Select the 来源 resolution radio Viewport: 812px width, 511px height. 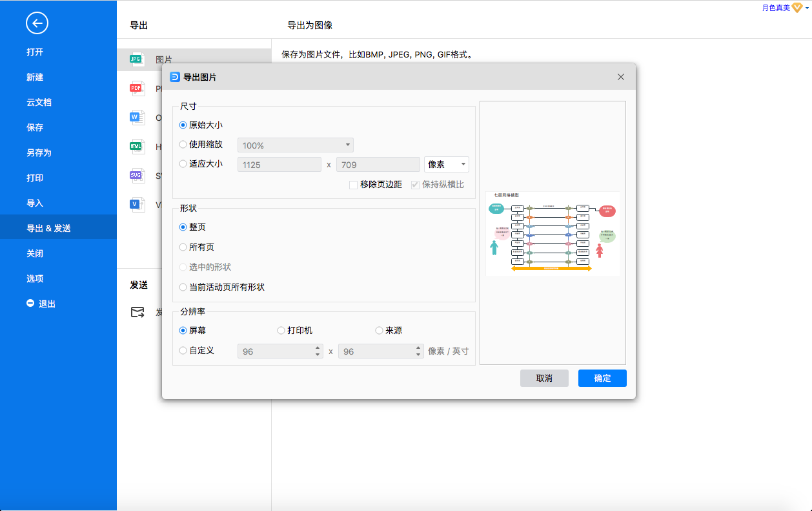point(389,330)
